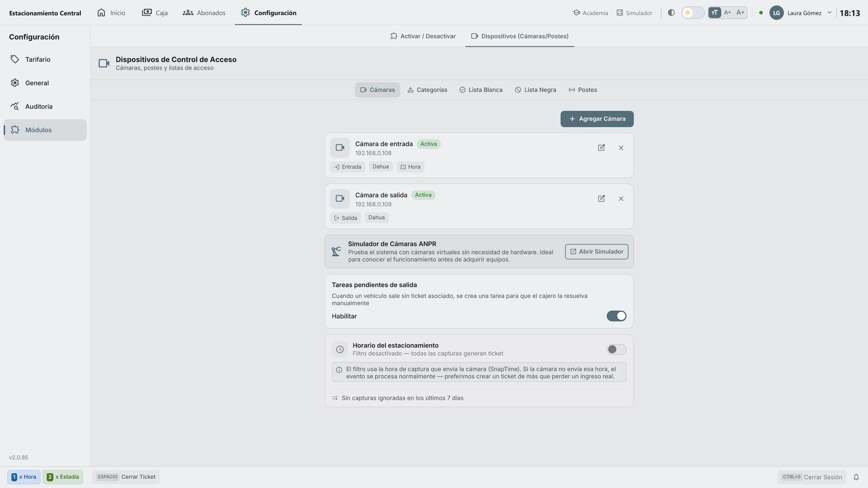868x488 pixels.
Task: Toggle high contrast mode icon
Action: click(x=671, y=12)
